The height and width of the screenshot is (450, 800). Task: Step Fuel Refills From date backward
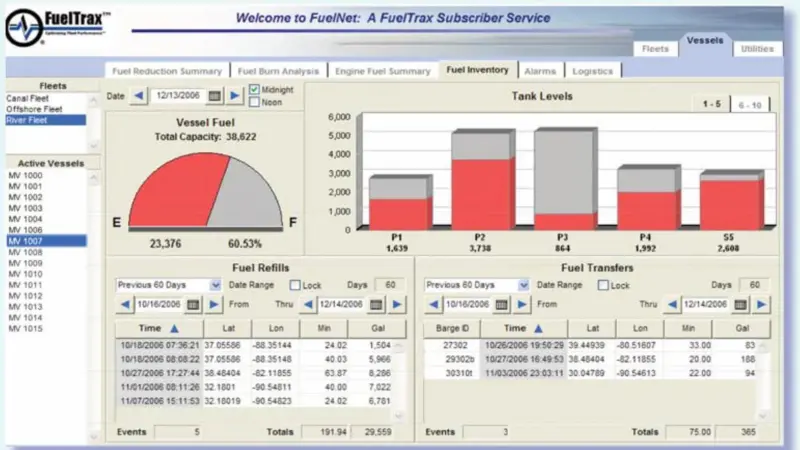[125, 305]
